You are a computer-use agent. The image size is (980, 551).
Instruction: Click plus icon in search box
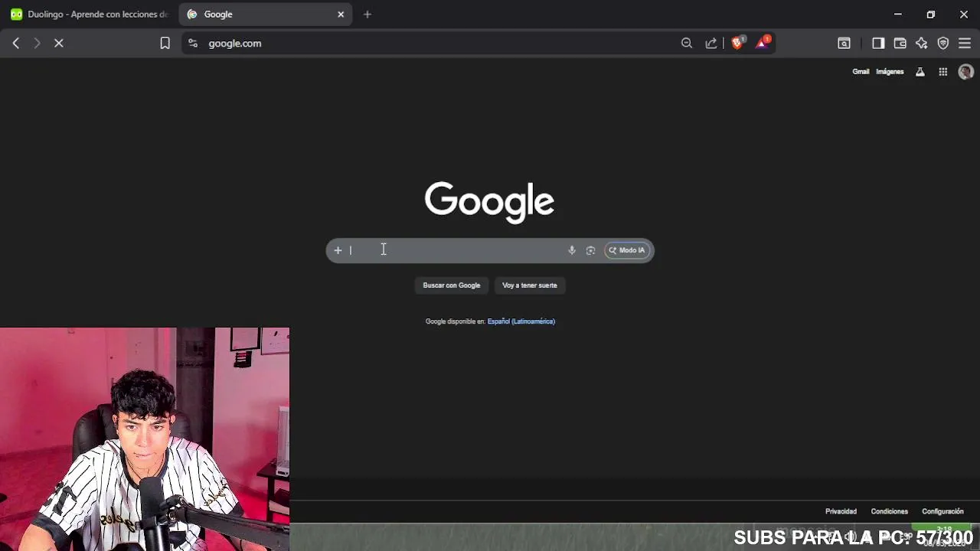click(338, 250)
